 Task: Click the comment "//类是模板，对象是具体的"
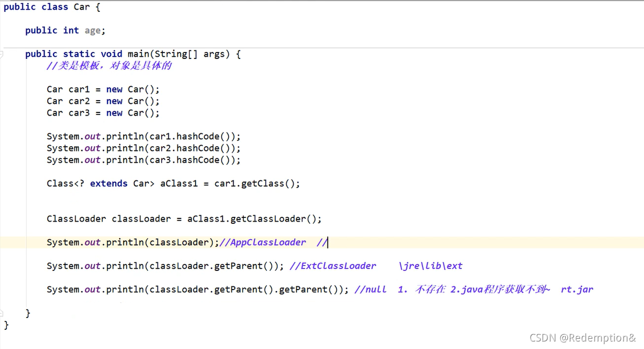coord(109,66)
